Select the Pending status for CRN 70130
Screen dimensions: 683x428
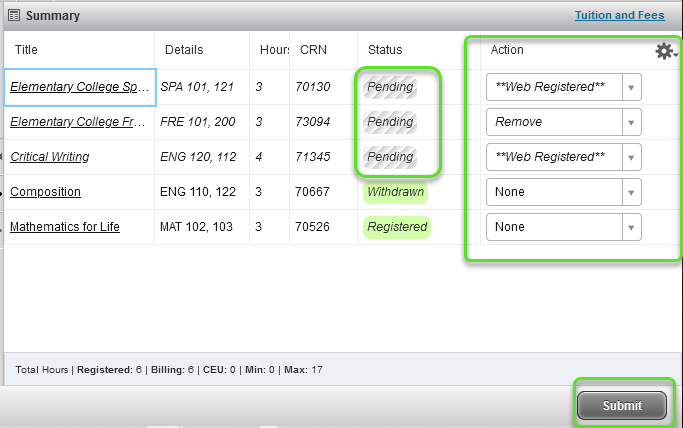click(x=390, y=87)
